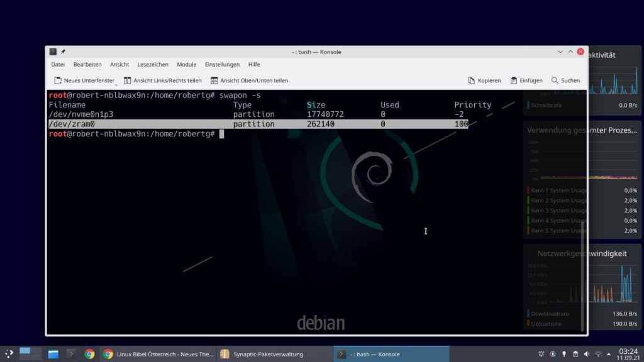Open the volume control tray icon
The height and width of the screenshot is (362, 644).
click(x=587, y=354)
